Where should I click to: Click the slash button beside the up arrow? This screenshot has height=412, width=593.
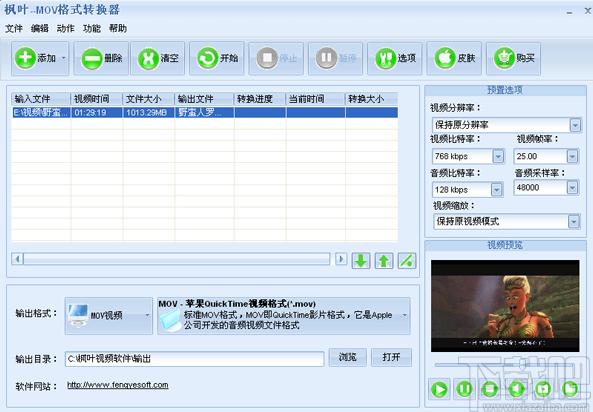(x=407, y=261)
